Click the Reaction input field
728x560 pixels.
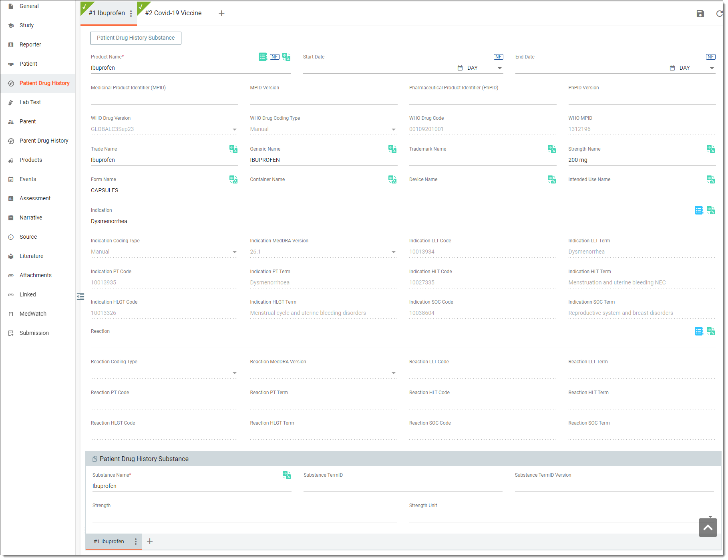click(403, 342)
